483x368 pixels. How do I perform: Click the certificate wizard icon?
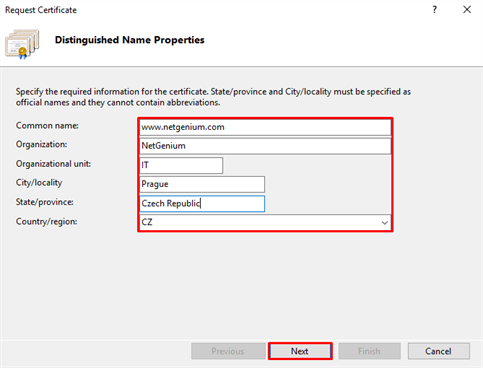pyautogui.click(x=22, y=44)
